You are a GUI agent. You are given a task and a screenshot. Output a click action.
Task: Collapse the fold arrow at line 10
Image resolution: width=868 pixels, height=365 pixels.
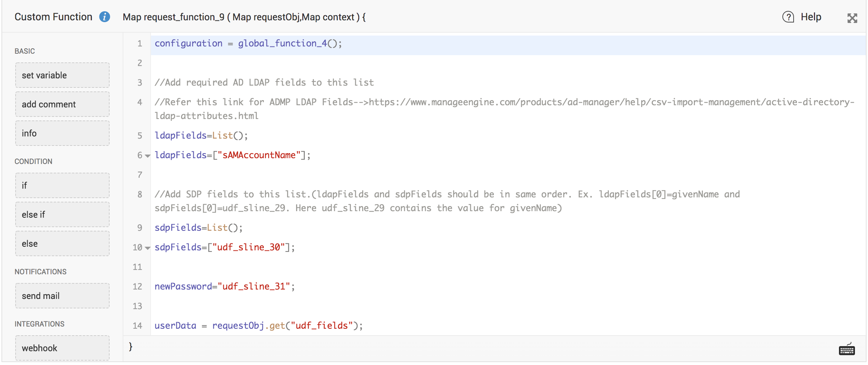pos(148,248)
